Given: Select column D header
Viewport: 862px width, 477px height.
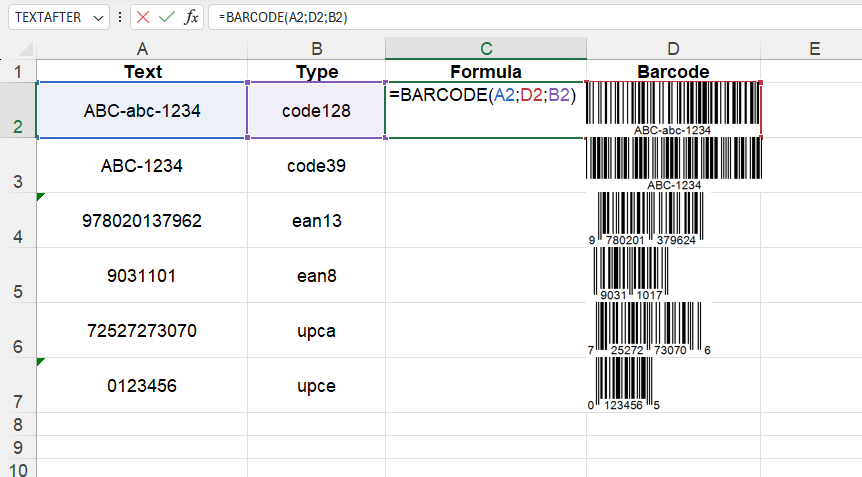Looking at the screenshot, I should [x=673, y=48].
